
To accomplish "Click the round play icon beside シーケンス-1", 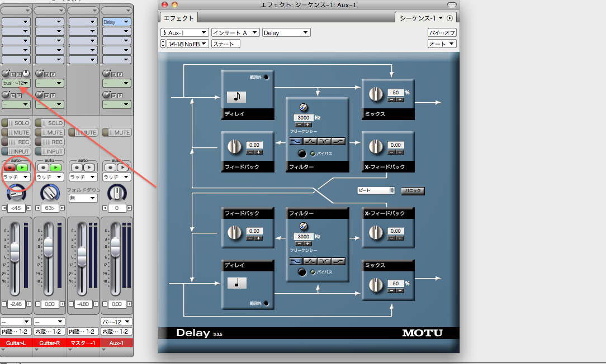I will pyautogui.click(x=449, y=18).
